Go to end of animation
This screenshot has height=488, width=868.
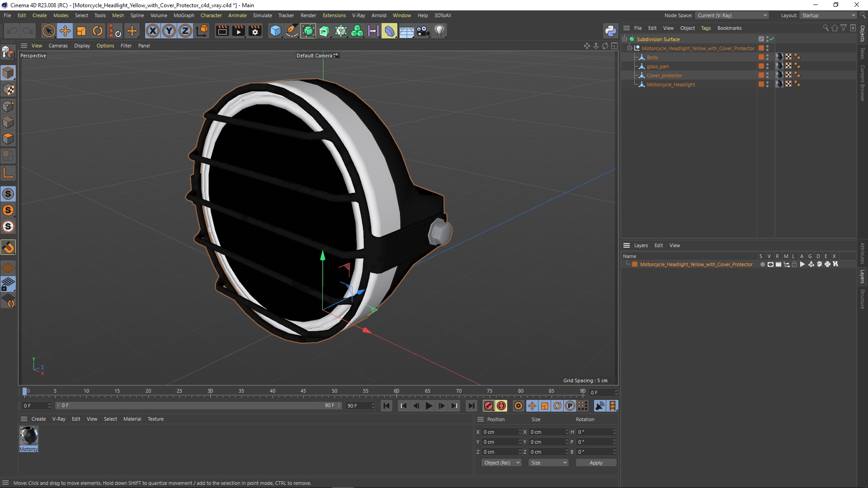pyautogui.click(x=471, y=406)
